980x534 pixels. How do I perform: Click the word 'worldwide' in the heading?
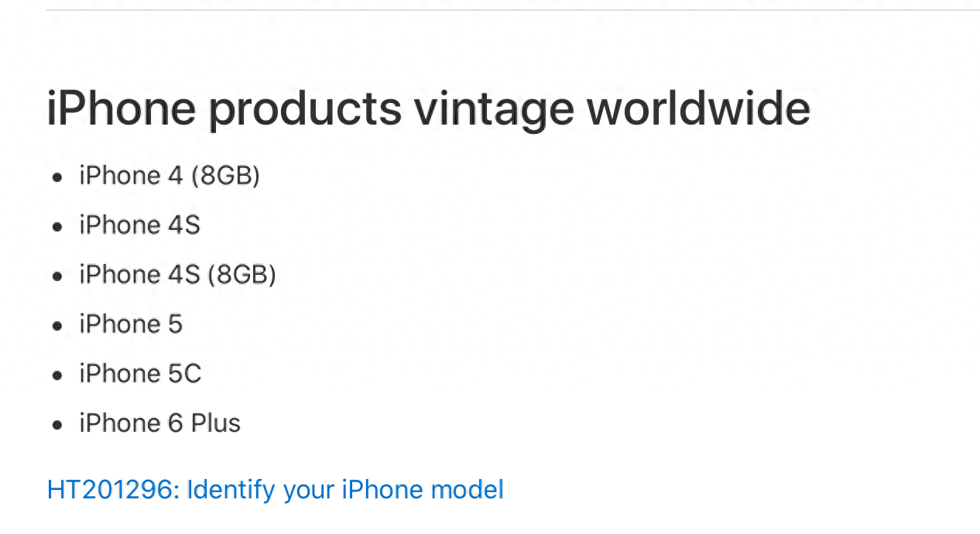(x=698, y=108)
